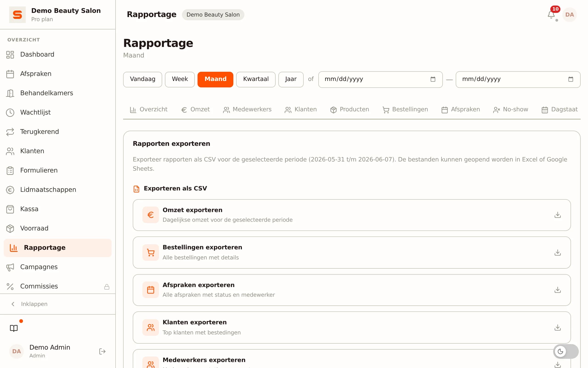
Task: Open Wachtlijst in the sidebar
Action: click(x=58, y=112)
